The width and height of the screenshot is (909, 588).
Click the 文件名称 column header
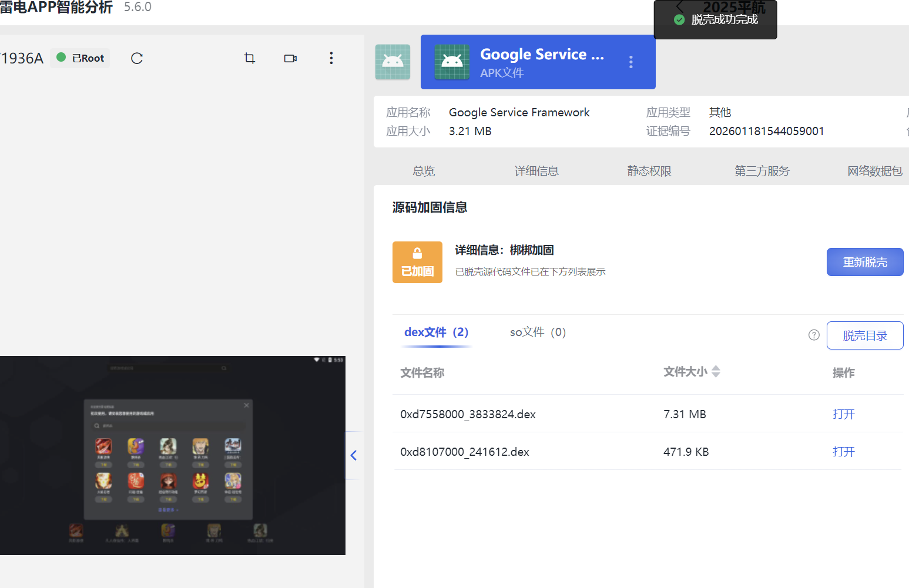[x=422, y=373]
